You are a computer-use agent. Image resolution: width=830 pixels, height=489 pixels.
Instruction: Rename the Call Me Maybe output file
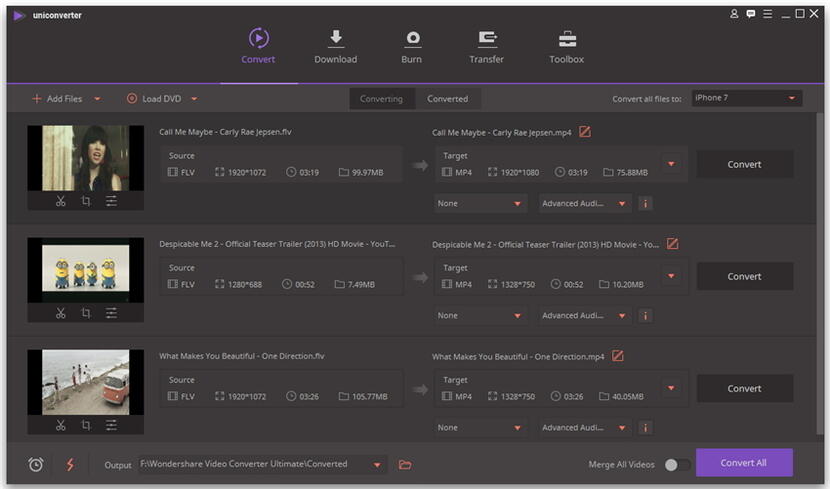pyautogui.click(x=585, y=132)
